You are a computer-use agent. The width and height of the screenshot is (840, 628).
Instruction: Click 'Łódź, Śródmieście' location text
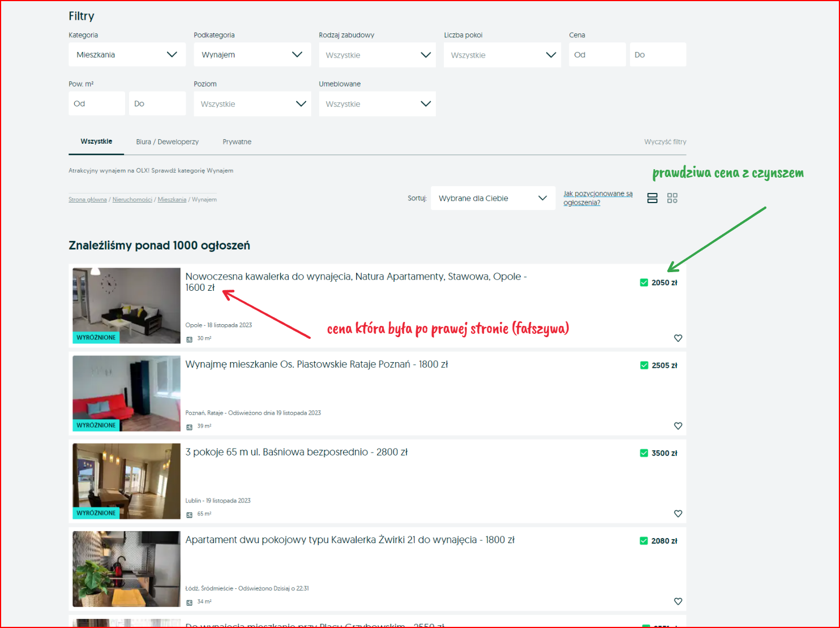209,588
